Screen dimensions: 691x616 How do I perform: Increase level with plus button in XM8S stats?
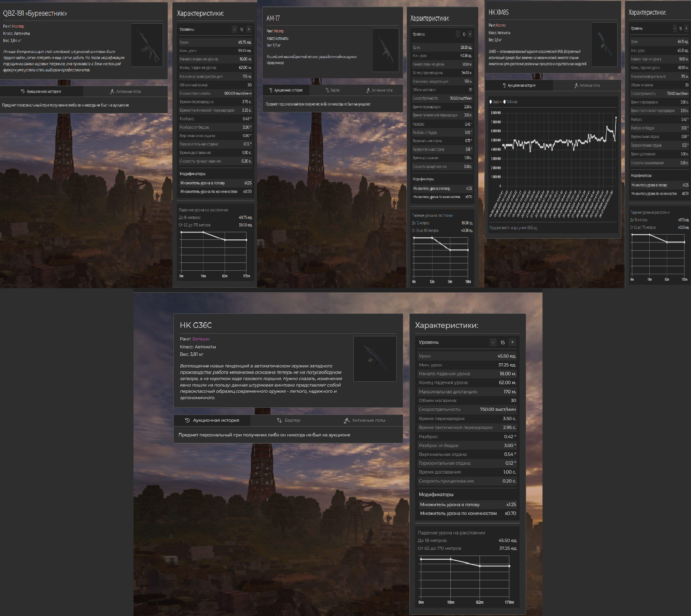tap(686, 28)
